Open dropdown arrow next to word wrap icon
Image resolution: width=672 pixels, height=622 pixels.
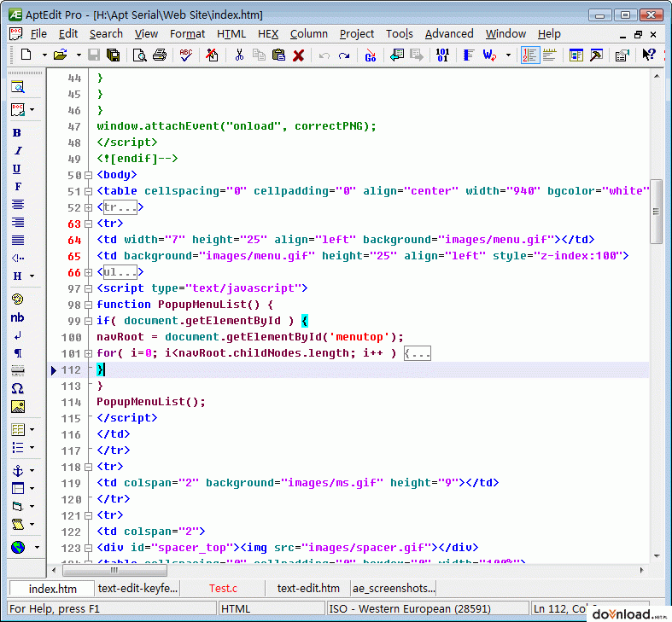pos(508,55)
